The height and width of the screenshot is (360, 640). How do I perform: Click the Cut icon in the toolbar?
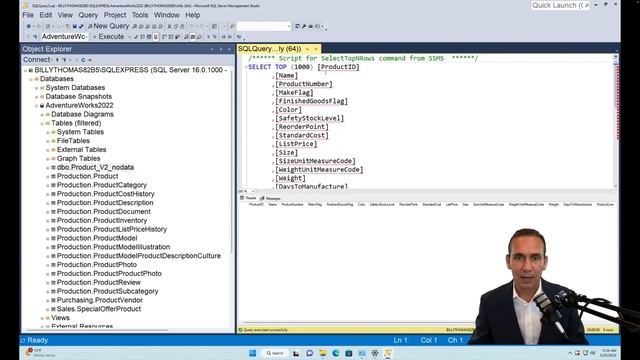[x=169, y=26]
